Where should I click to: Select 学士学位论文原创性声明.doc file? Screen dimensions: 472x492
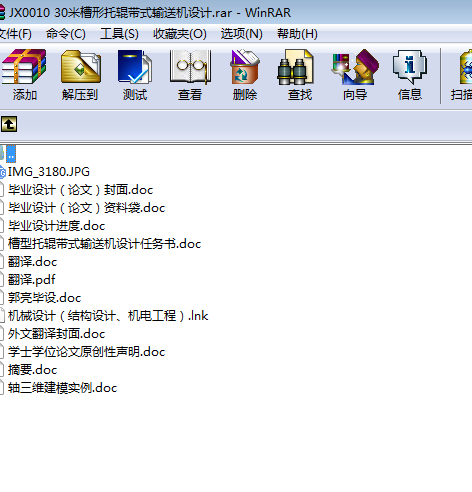(87, 352)
